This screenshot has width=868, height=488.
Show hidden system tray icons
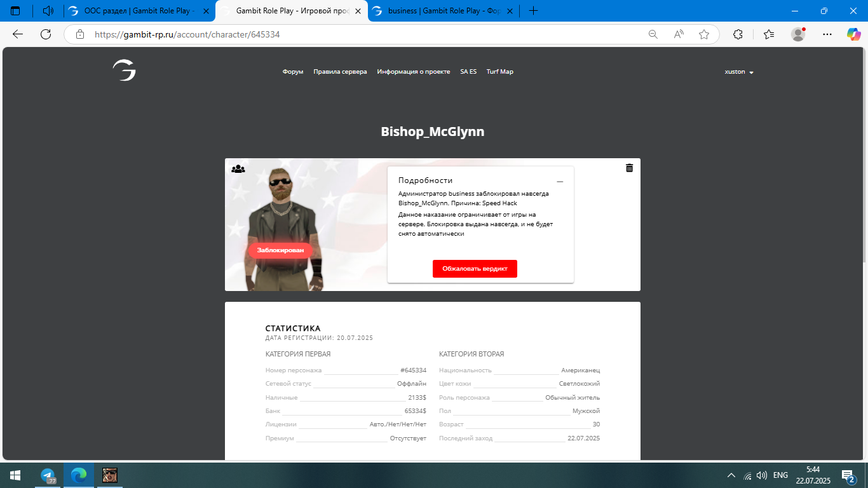pos(731,475)
